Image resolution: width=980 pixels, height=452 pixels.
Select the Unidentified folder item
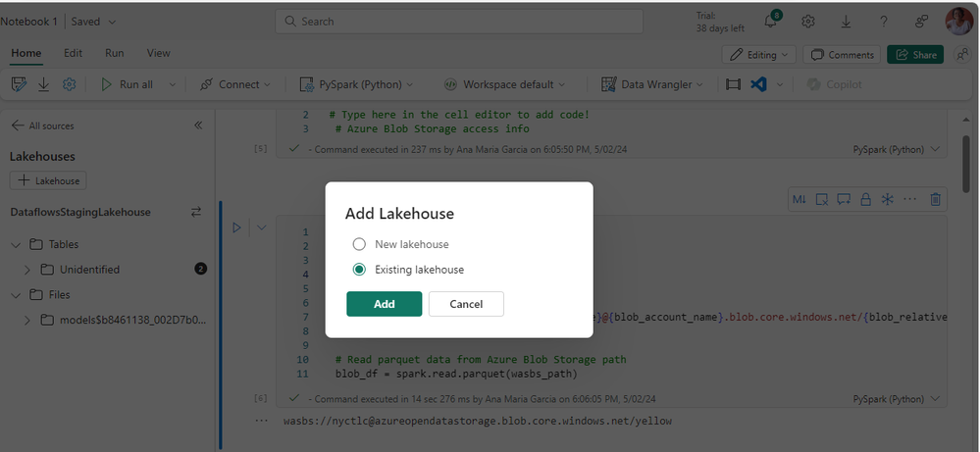click(x=89, y=270)
